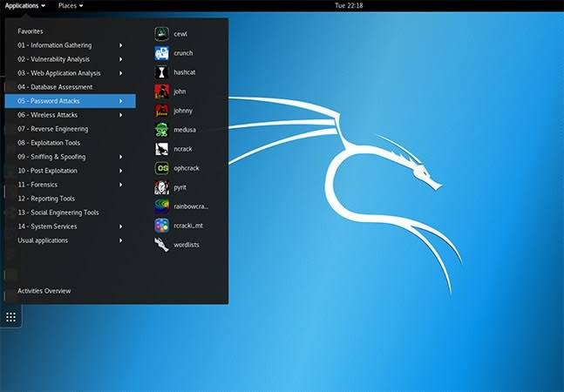Image resolution: width=564 pixels, height=392 pixels.
Task: Launch the cewl tool icon
Action: [x=162, y=34]
